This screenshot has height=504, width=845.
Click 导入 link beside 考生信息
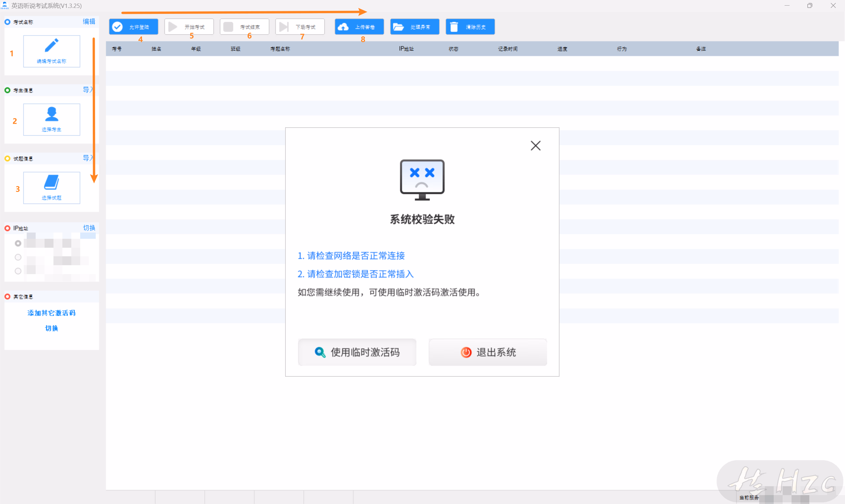tap(88, 90)
